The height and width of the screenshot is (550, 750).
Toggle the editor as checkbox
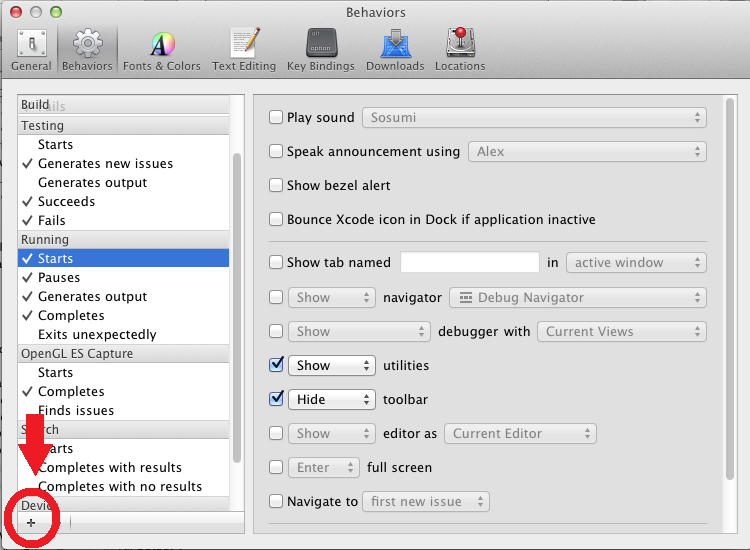(x=276, y=433)
